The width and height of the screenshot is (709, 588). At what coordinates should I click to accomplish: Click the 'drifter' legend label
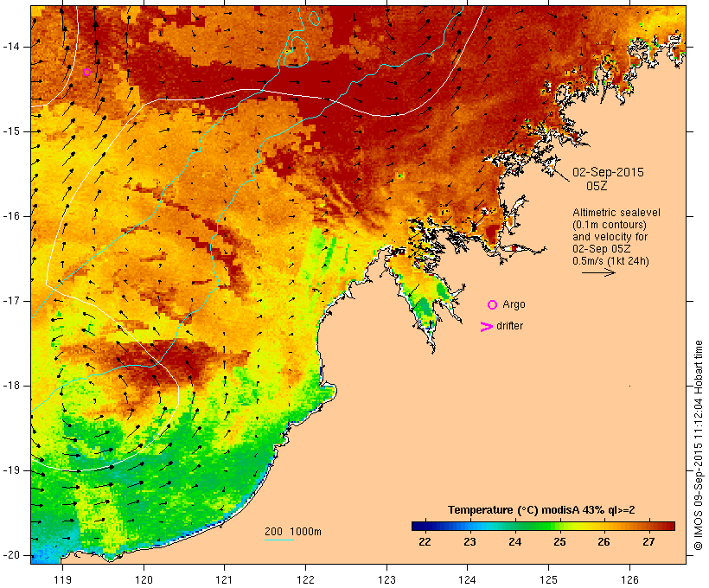tap(509, 326)
